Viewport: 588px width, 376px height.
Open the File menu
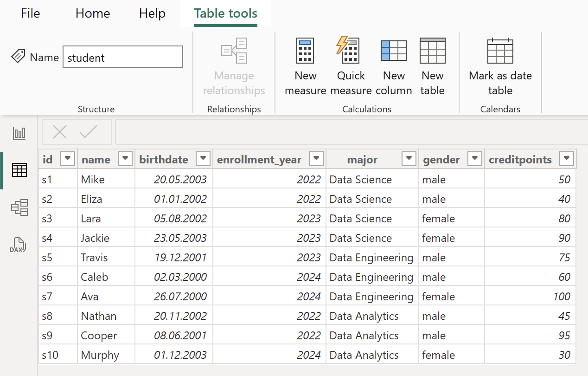coord(30,13)
